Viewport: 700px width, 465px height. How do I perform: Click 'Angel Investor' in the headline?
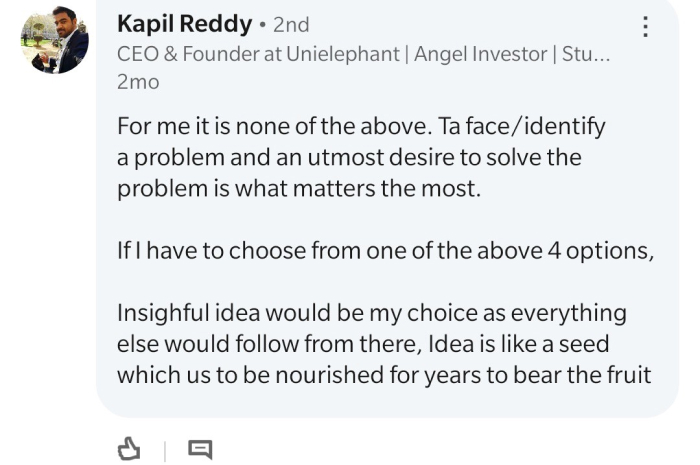click(480, 54)
